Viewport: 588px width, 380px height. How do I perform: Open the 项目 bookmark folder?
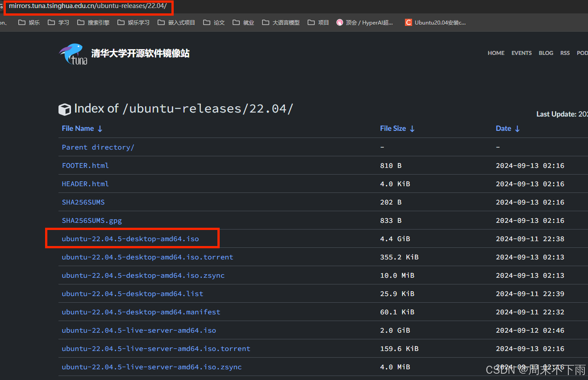318,22
